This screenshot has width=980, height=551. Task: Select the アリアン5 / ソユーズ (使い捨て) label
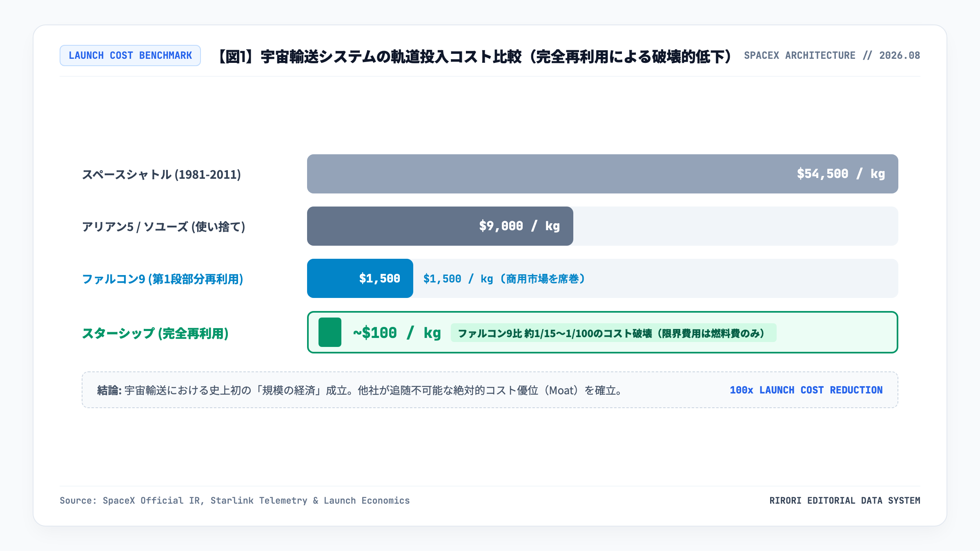click(163, 227)
